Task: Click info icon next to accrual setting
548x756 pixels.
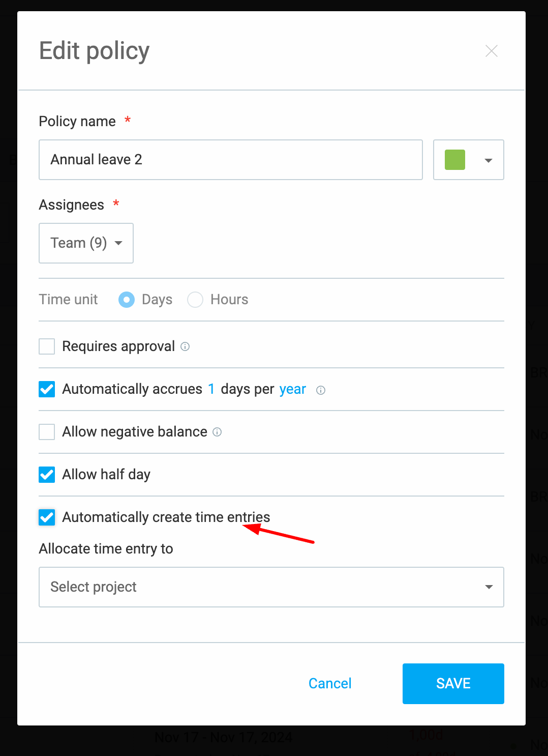Action: (x=321, y=390)
